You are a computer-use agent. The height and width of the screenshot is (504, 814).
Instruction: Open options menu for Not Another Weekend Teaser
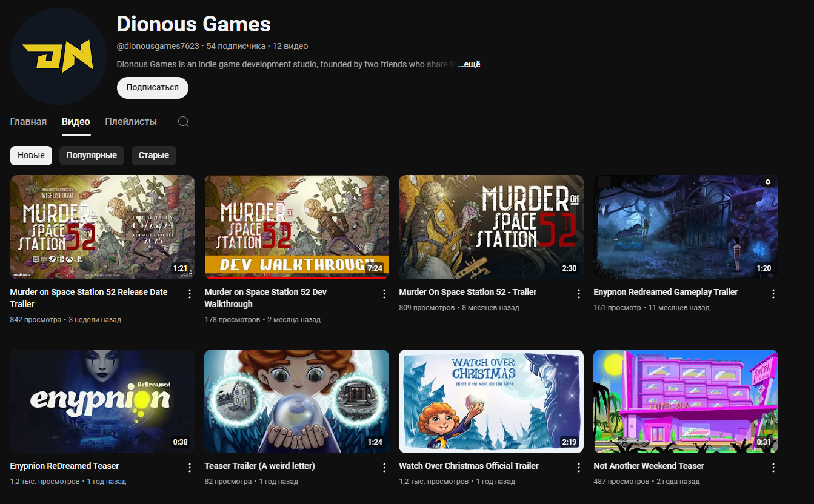pos(773,468)
